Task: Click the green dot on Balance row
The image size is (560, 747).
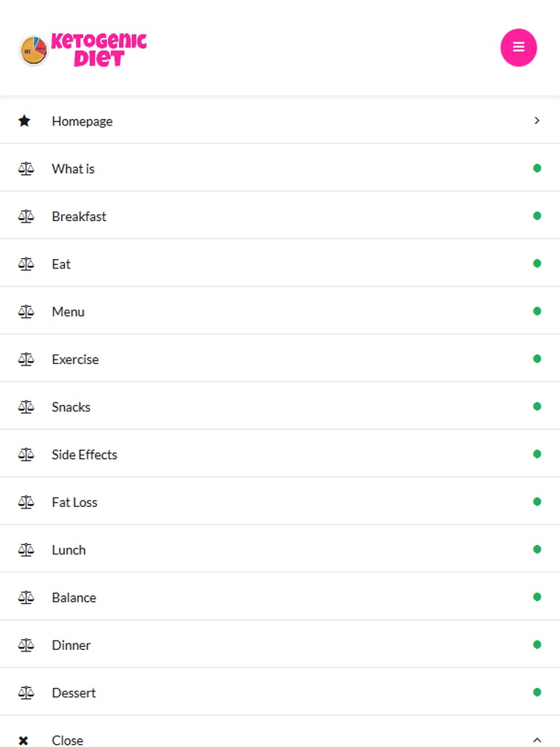Action: coord(537,597)
